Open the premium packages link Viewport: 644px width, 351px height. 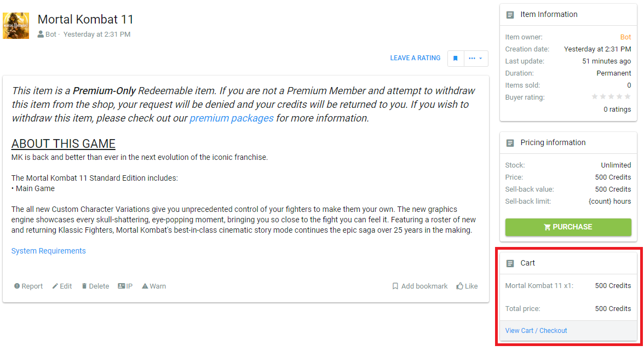tap(232, 118)
